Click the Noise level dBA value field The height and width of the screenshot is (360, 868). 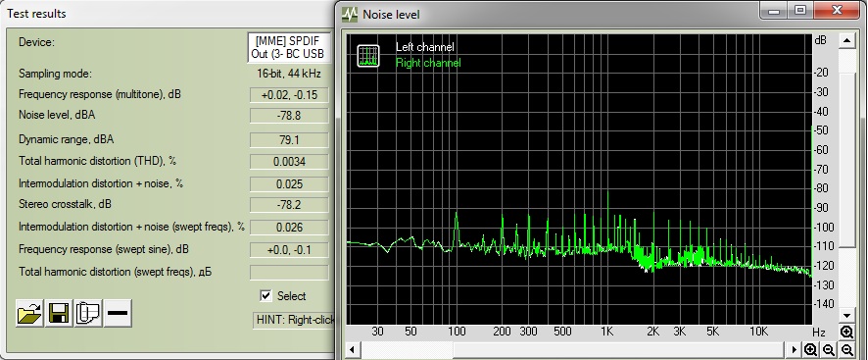click(x=289, y=116)
